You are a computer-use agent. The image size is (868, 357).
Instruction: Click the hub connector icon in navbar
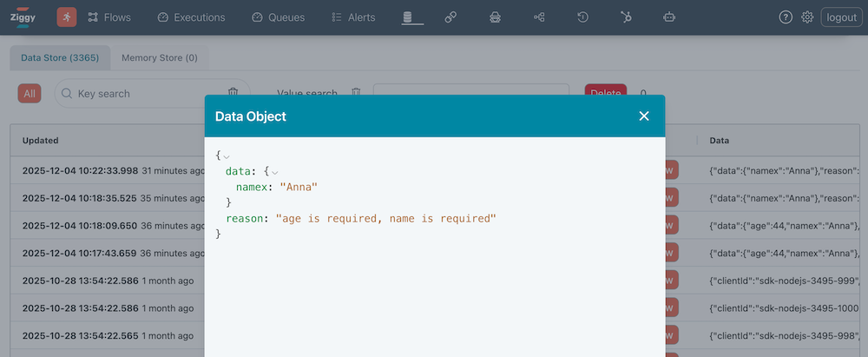point(627,17)
